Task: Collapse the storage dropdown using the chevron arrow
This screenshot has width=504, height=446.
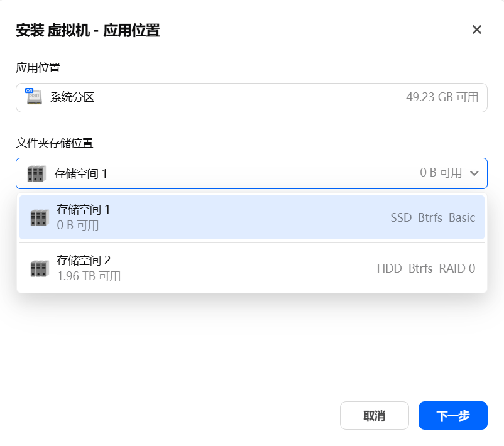Action: [474, 173]
